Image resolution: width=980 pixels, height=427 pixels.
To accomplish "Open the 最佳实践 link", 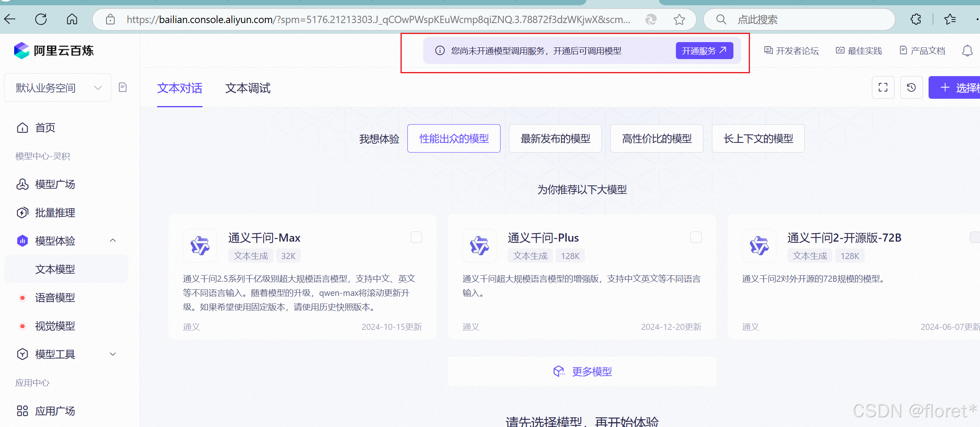I will click(859, 51).
